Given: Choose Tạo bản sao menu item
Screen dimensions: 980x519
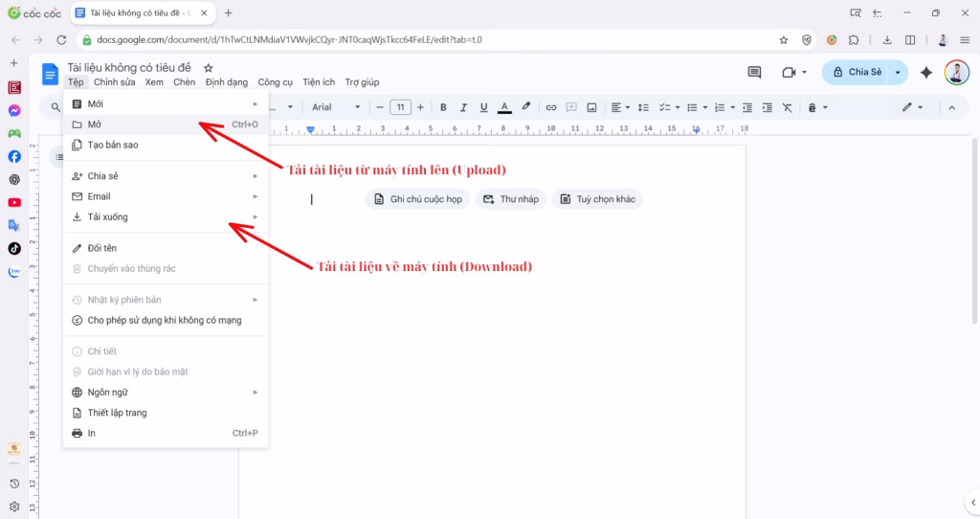Looking at the screenshot, I should (166, 145).
